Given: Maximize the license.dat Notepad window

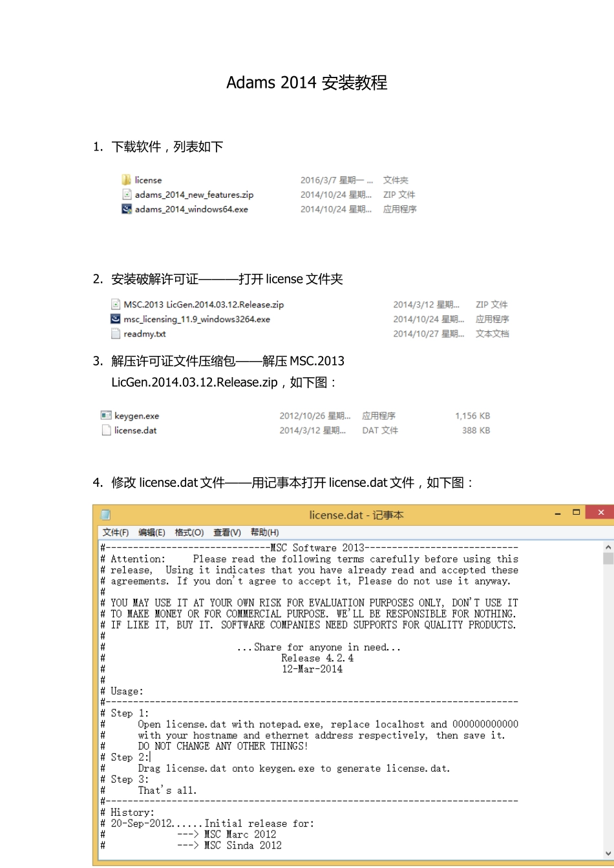Looking at the screenshot, I should click(x=576, y=512).
